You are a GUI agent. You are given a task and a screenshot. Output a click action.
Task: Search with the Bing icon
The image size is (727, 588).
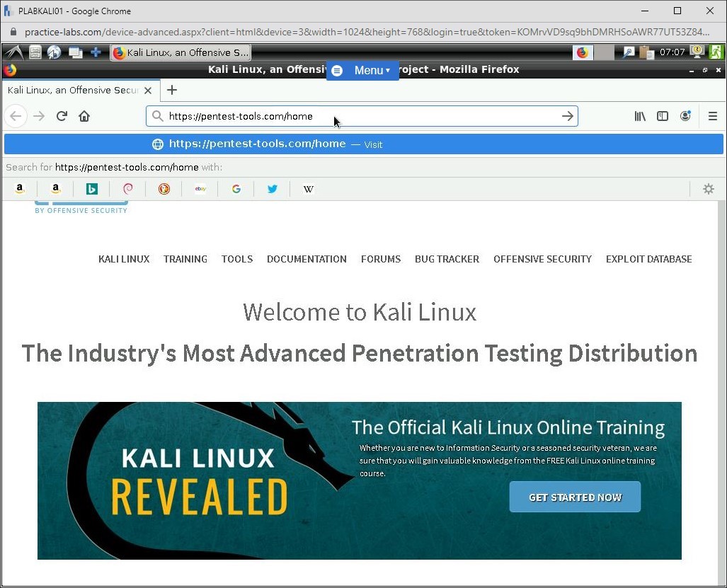click(x=92, y=189)
